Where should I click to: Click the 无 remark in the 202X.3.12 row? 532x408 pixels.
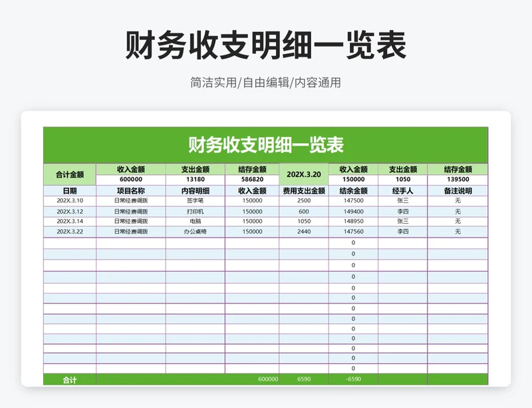click(x=458, y=212)
